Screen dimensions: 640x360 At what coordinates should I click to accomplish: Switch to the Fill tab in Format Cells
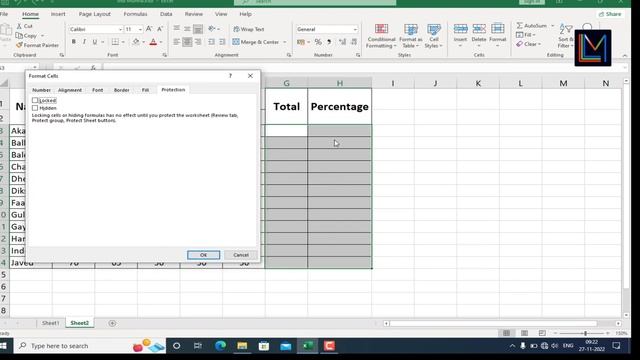[x=145, y=90]
